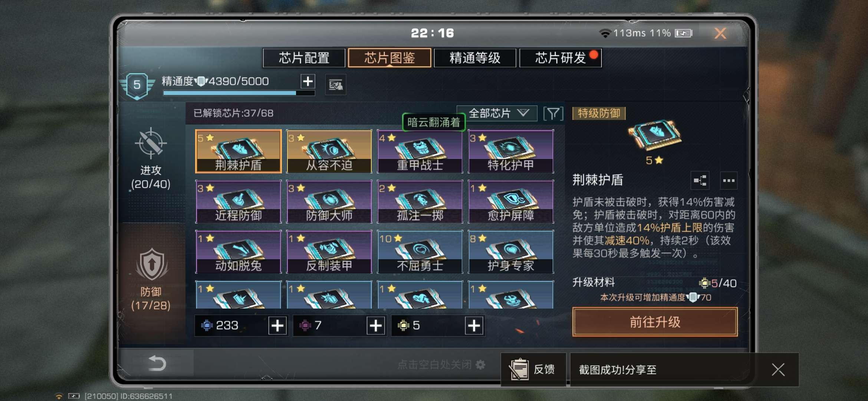The width and height of the screenshot is (868, 401).
Task: Open the chip tree structure icon
Action: (700, 181)
